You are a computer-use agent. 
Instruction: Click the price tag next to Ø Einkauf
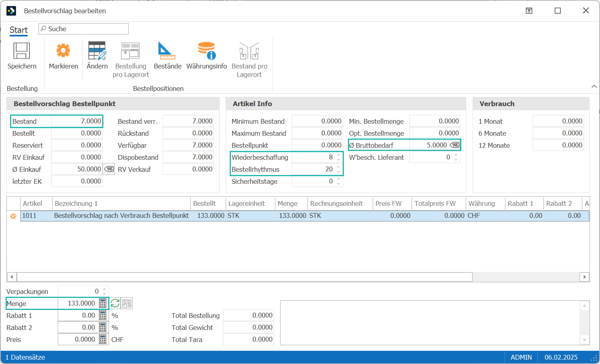(109, 169)
